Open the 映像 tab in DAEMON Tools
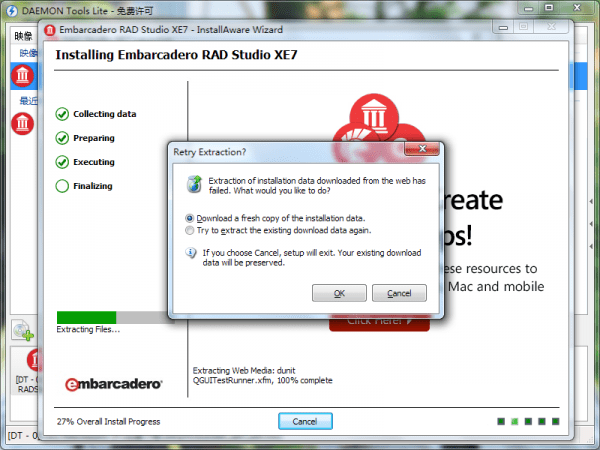Viewport: 600px width, 450px height. click(x=23, y=36)
